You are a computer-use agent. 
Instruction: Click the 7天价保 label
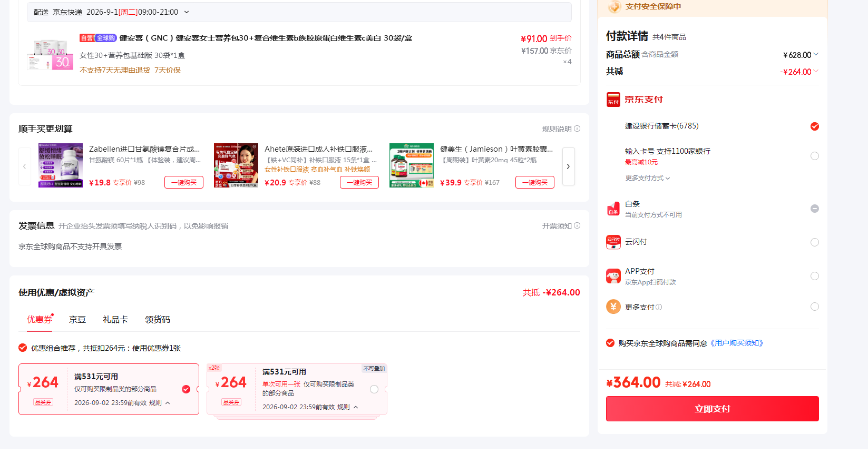click(168, 70)
